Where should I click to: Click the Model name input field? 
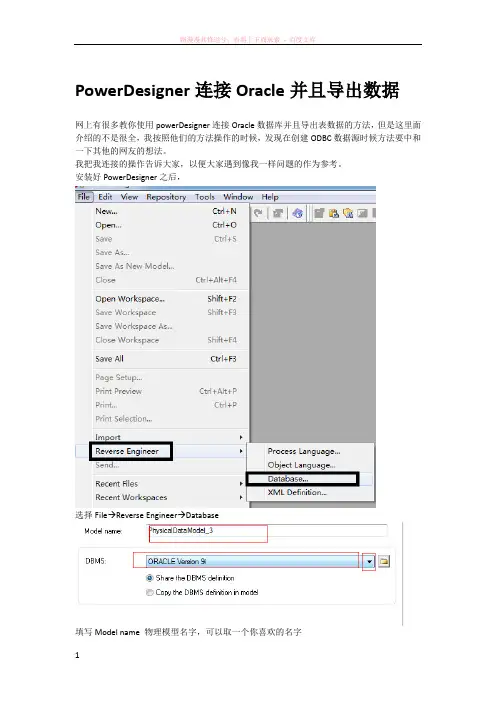[x=268, y=531]
